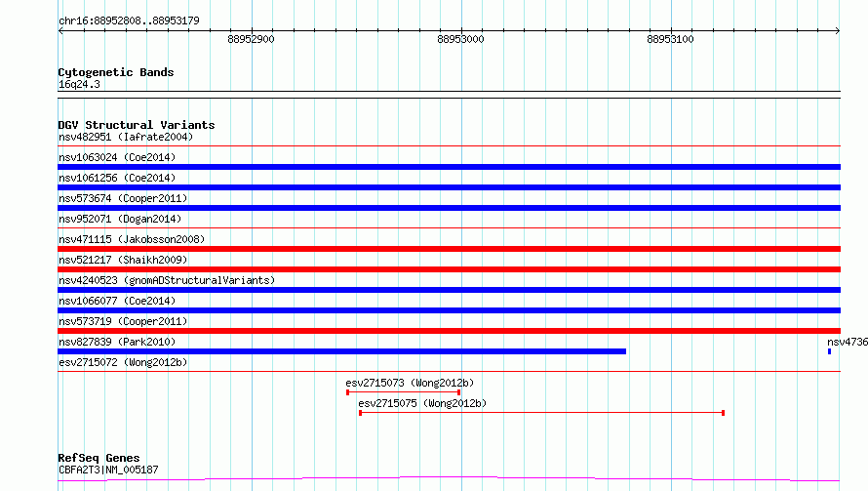Click the right arrow of the ruler

[x=838, y=31]
